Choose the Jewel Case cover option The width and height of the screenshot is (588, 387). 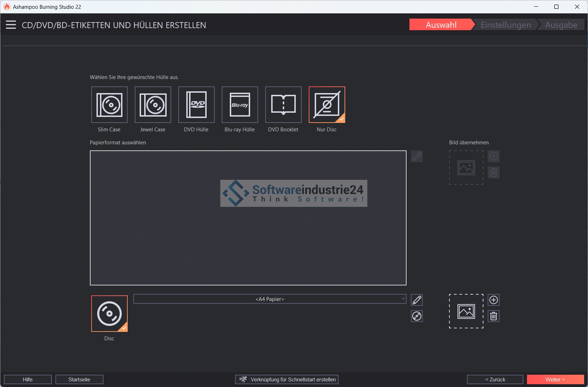(153, 105)
